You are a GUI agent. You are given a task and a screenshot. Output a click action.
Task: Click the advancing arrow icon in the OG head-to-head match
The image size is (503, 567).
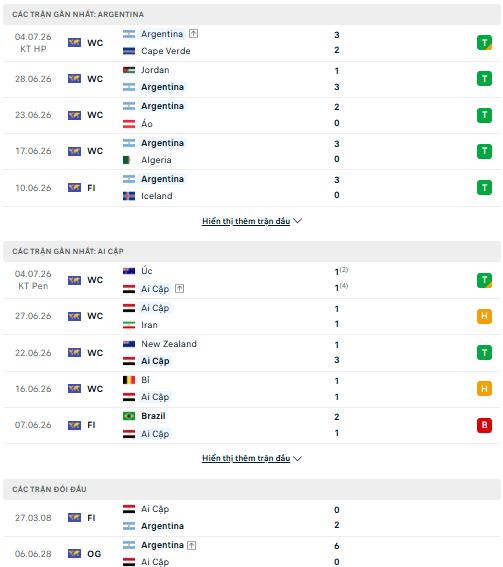coord(192,545)
